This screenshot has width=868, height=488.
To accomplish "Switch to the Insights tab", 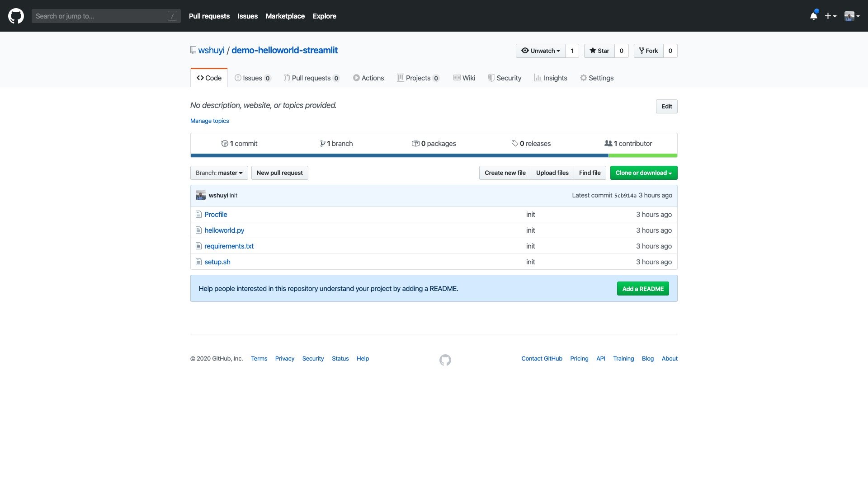I will (551, 78).
